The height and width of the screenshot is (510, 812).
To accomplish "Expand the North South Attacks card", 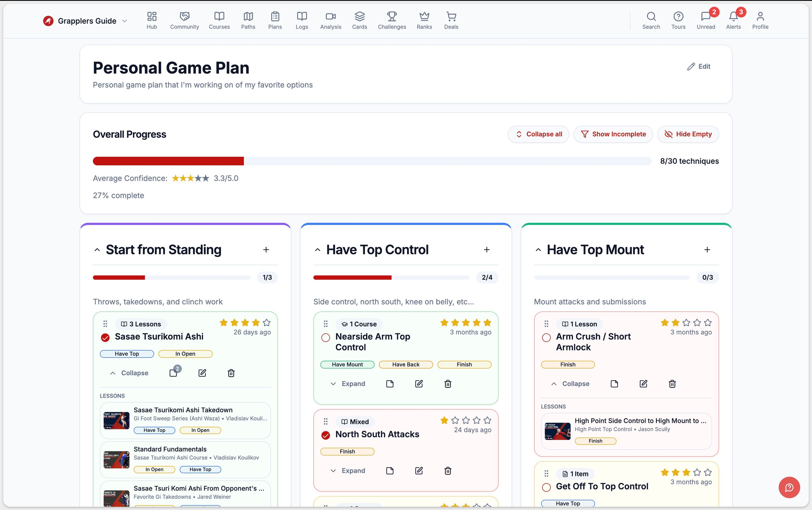I will [348, 470].
